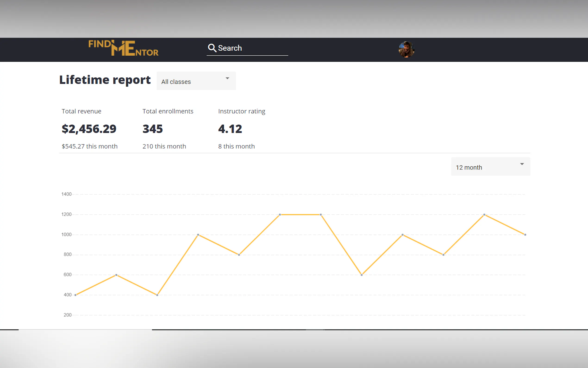Image resolution: width=588 pixels, height=368 pixels.
Task: Click the 8 this month text
Action: point(236,146)
